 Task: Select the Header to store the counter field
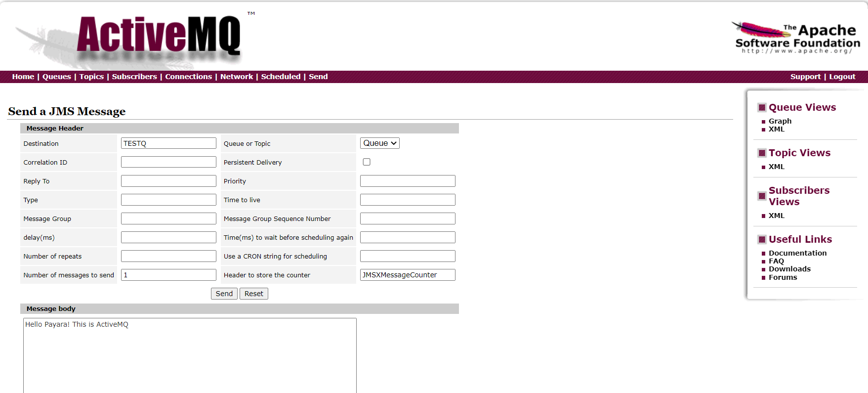(x=408, y=275)
